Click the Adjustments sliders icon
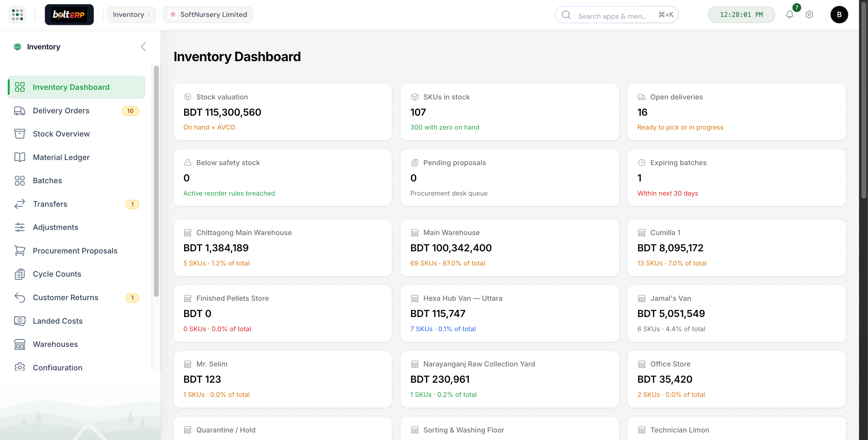This screenshot has width=868, height=440. point(20,228)
